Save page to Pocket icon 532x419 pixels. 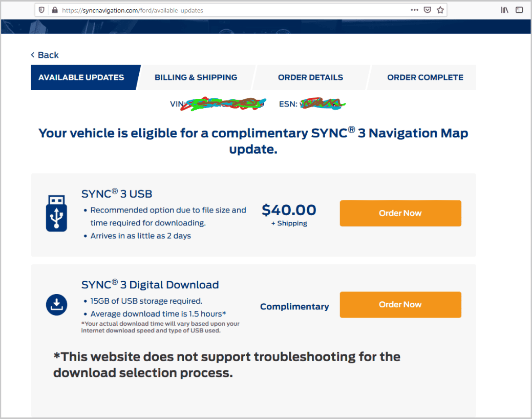[x=427, y=10]
